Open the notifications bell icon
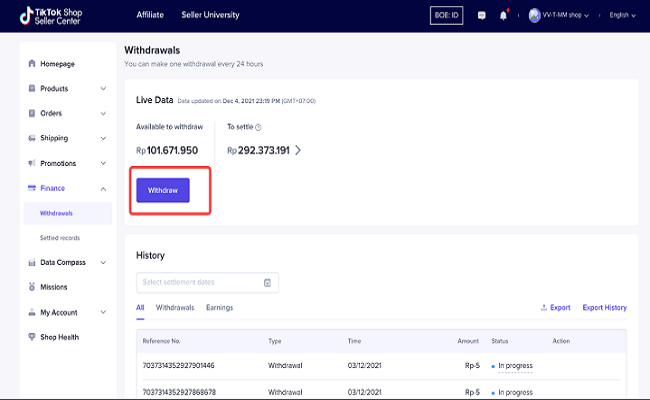 (x=503, y=16)
